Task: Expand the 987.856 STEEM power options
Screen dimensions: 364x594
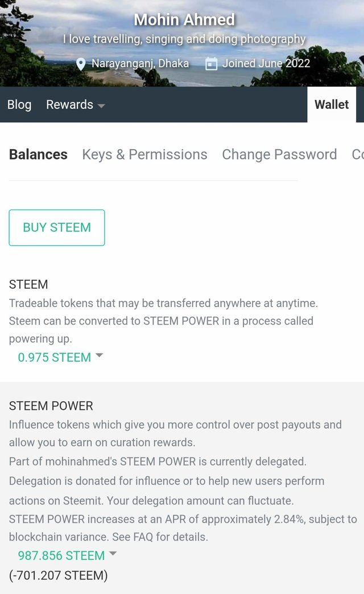Action: click(x=61, y=555)
